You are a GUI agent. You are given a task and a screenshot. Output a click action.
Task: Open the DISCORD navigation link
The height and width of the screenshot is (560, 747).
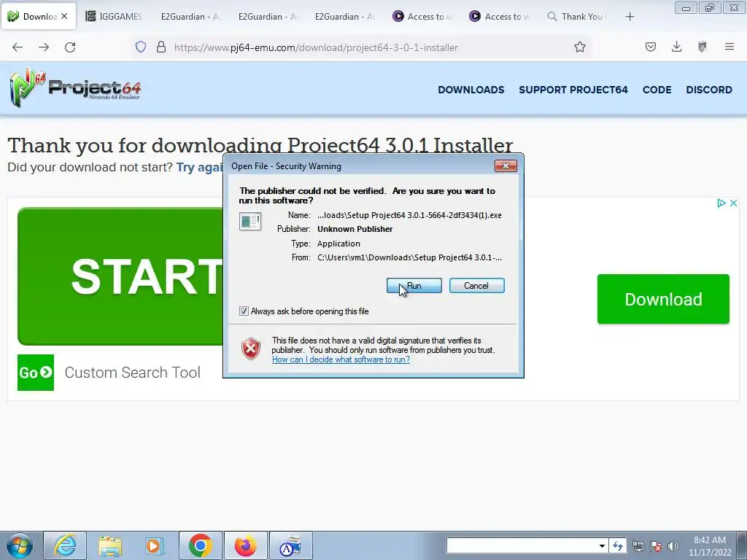709,90
